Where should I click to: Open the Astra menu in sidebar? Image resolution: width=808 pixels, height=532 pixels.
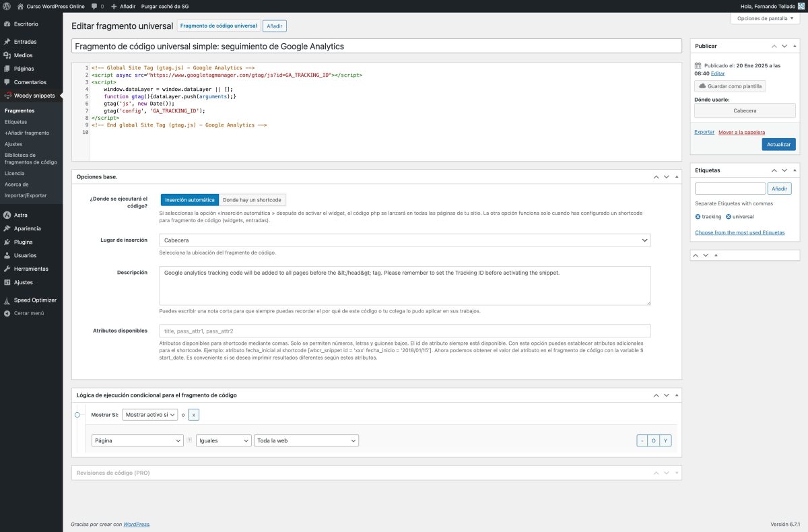[x=21, y=214]
